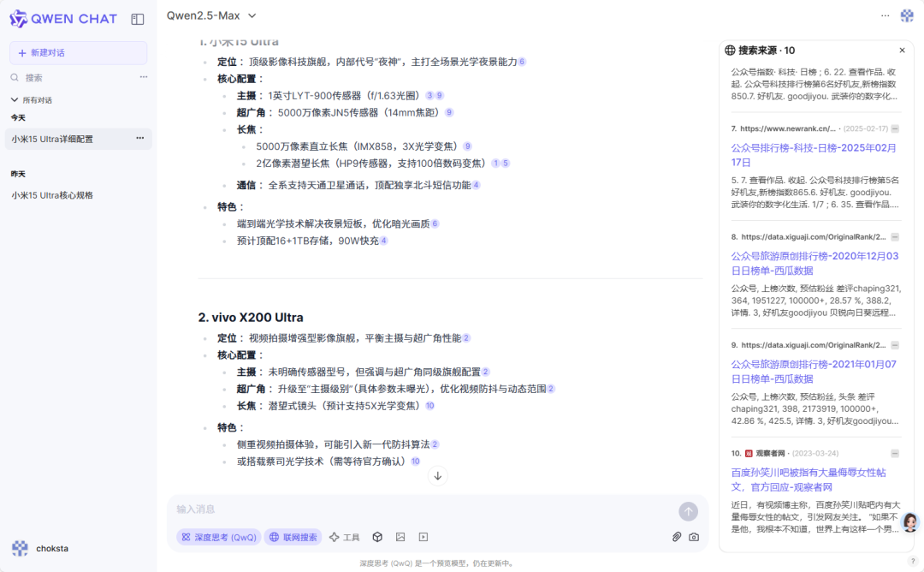The height and width of the screenshot is (572, 924).
Task: Collapse the 所有对话 conversation list
Action: [x=32, y=99]
